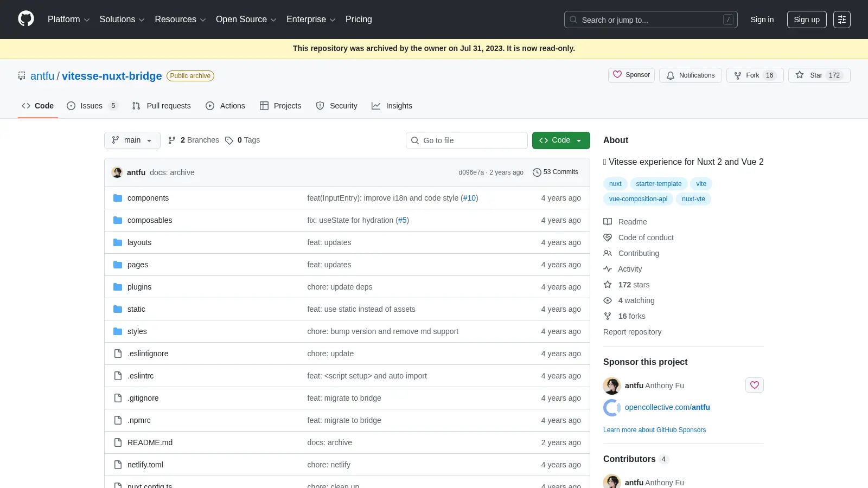Fork the repository via Fork button
This screenshot has height=488, width=868.
click(x=755, y=75)
